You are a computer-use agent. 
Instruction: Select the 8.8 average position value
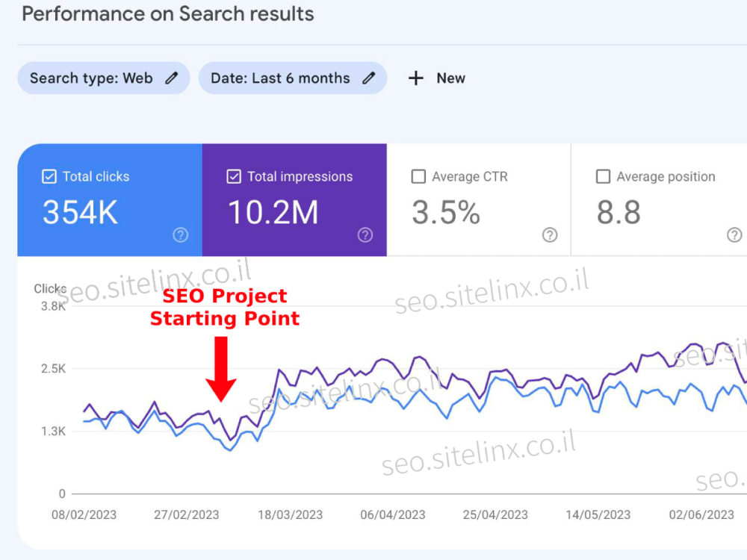619,212
